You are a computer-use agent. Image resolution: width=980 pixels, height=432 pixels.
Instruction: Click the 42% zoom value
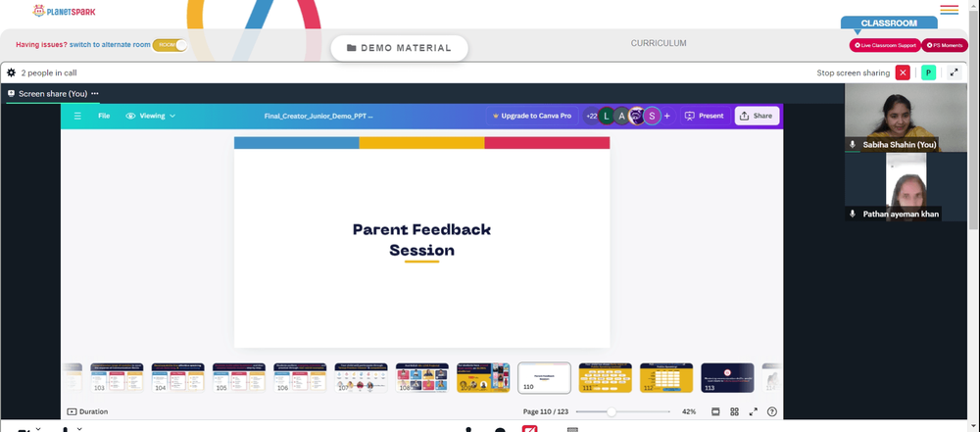(x=689, y=411)
